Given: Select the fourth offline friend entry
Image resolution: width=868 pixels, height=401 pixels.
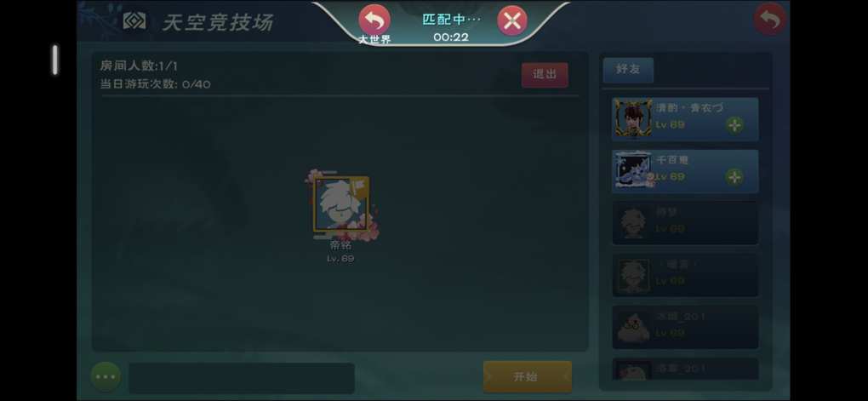Looking at the screenshot, I should tap(685, 275).
